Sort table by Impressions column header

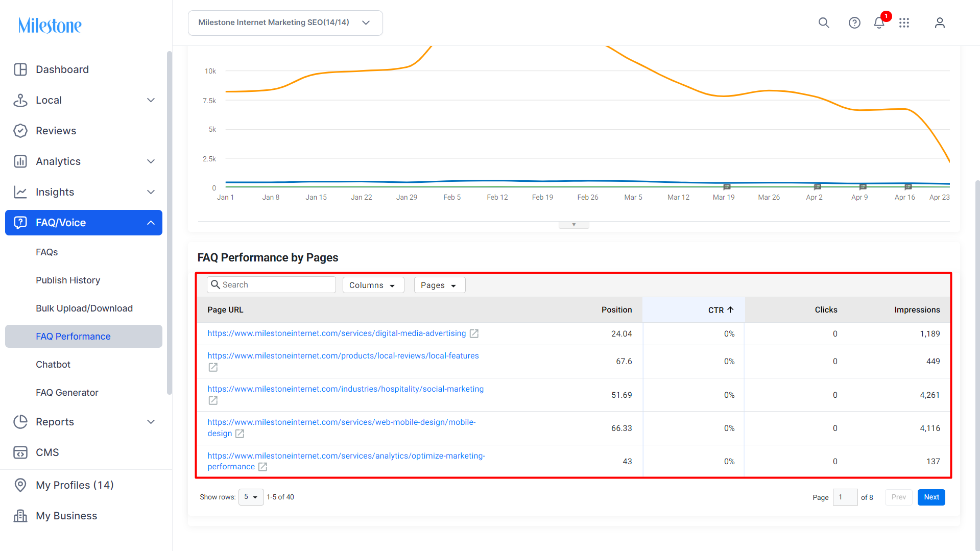point(917,310)
